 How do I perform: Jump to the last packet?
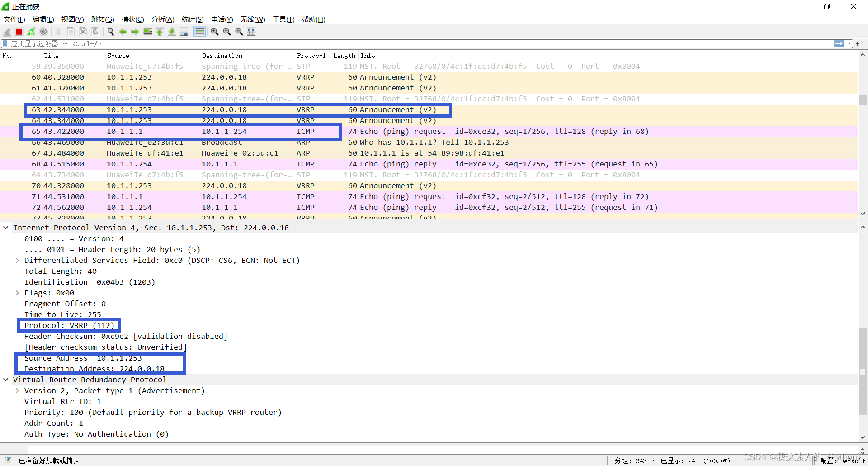tap(172, 32)
